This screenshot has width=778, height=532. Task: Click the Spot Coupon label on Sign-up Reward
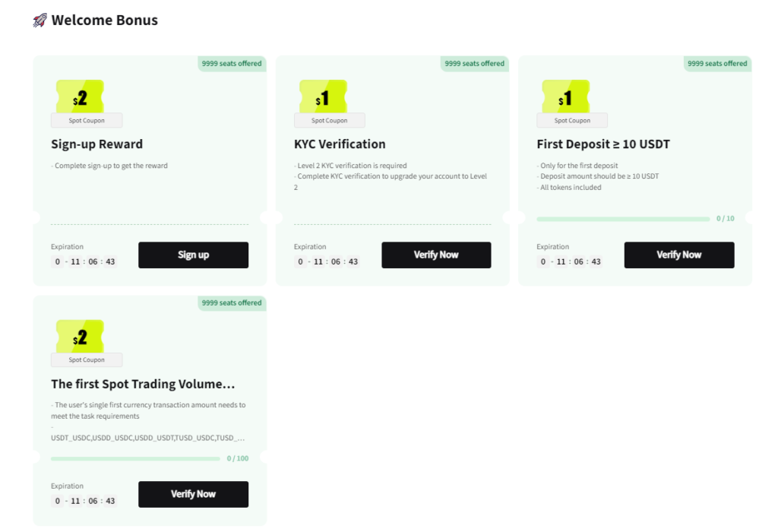(87, 120)
